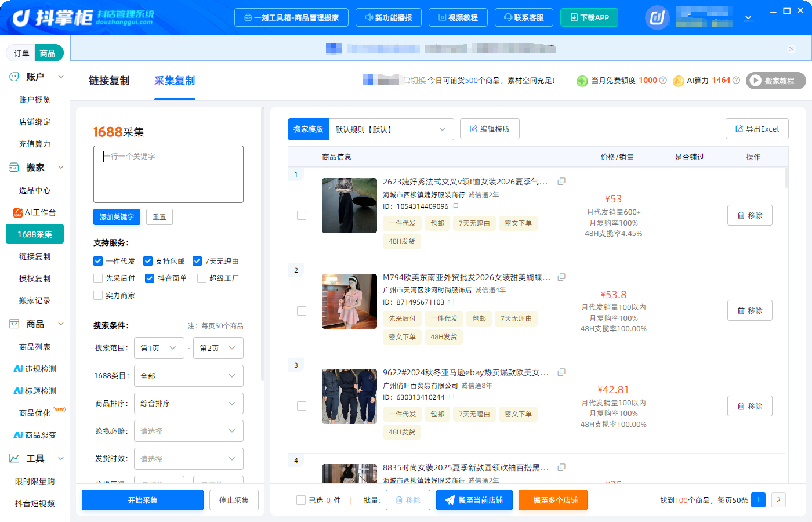Copy the title of product M794欧美东南亚
This screenshot has height=522, width=812.
[561, 277]
